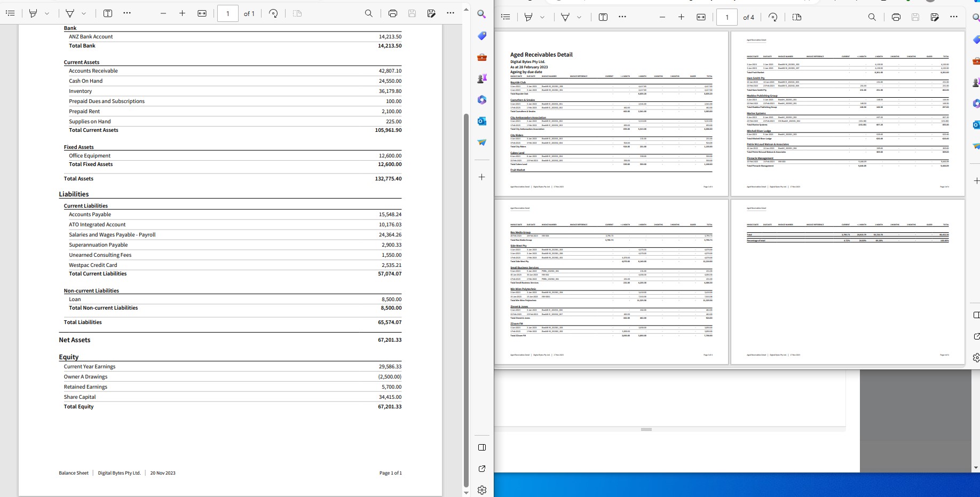Open Microsoft 365 icon in sidebar
This screenshot has width=980, height=497.
point(481,100)
